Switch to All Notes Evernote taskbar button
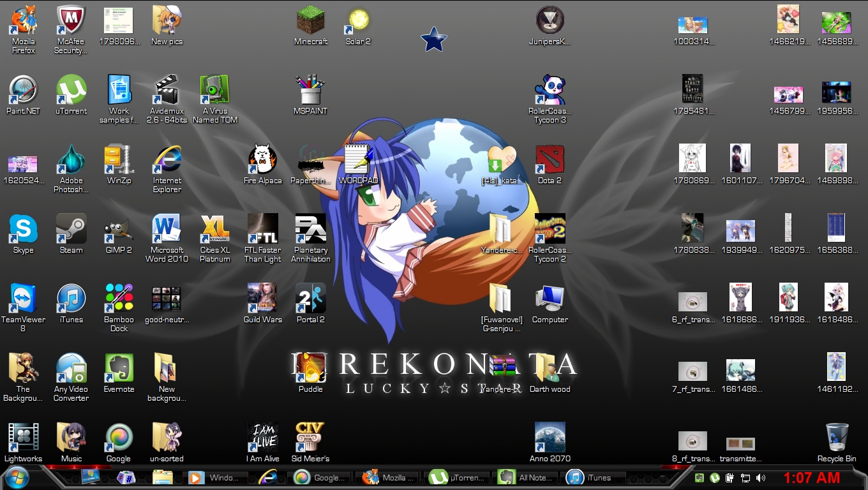The height and width of the screenshot is (490, 868). tap(525, 477)
